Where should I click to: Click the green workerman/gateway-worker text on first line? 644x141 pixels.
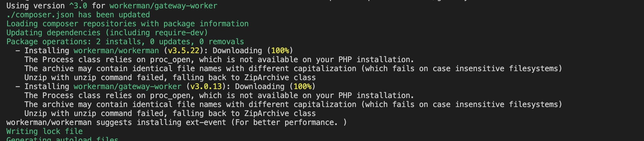163,6
